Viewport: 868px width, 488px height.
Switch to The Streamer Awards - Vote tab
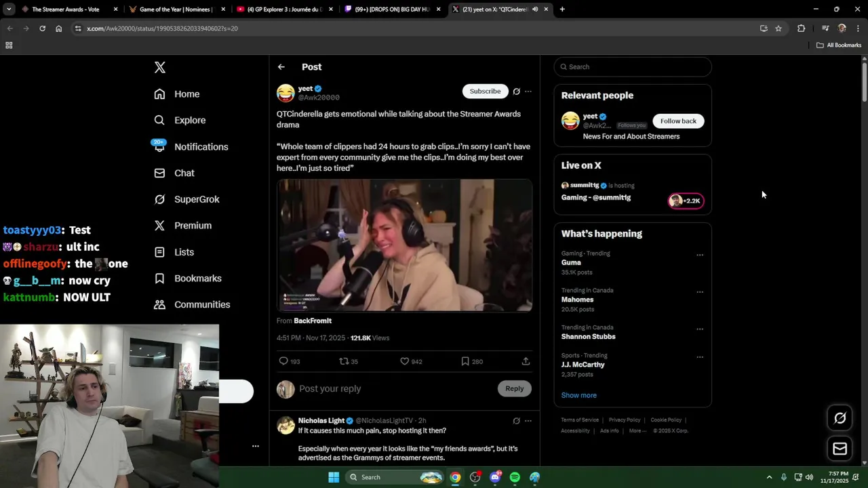tap(65, 9)
